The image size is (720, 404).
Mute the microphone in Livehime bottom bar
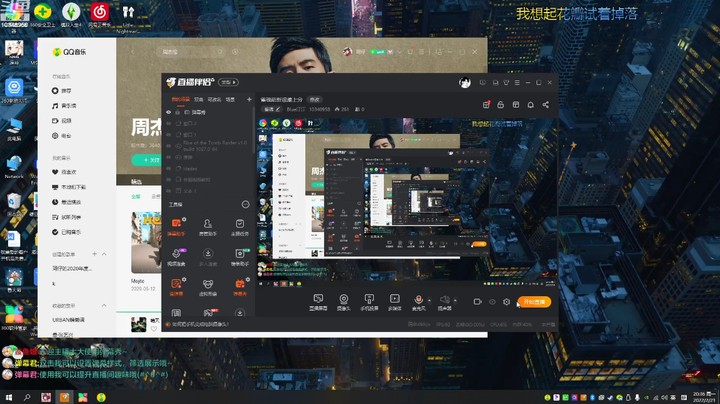pyautogui.click(x=418, y=302)
